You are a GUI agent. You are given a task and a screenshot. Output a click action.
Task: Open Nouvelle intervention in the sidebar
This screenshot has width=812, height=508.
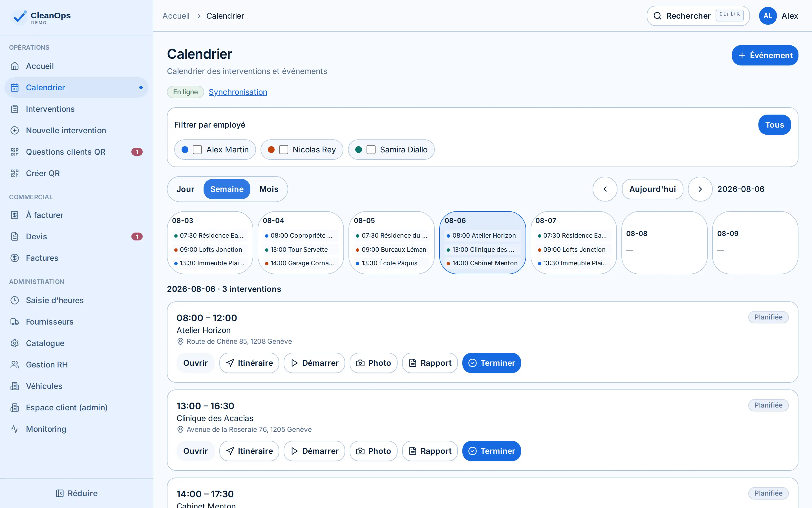click(x=76, y=131)
